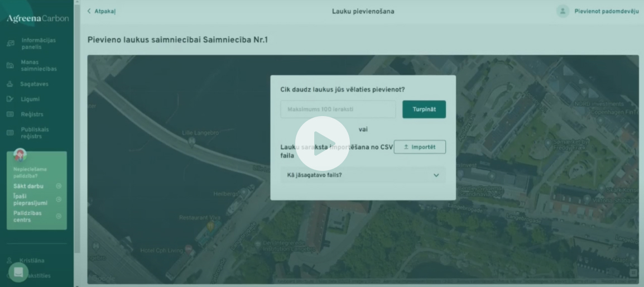
Task: Focus the Maksimums 100 ieraksti field
Action: pyautogui.click(x=338, y=109)
